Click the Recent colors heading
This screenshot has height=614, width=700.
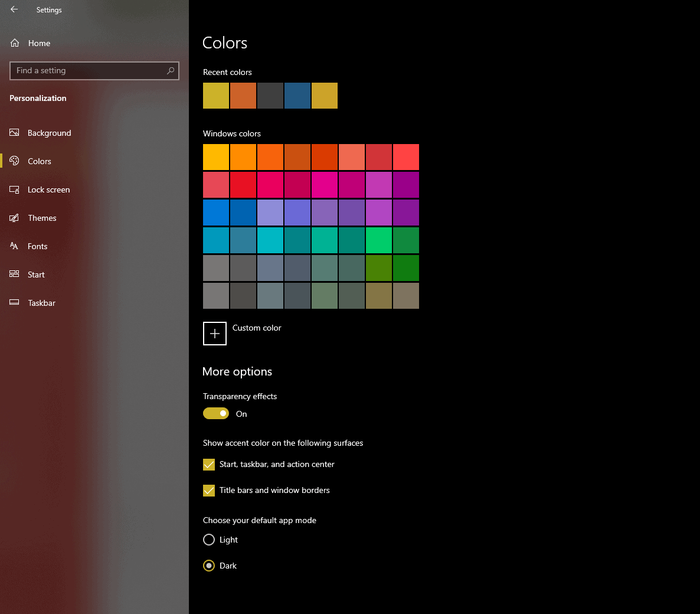(x=227, y=72)
